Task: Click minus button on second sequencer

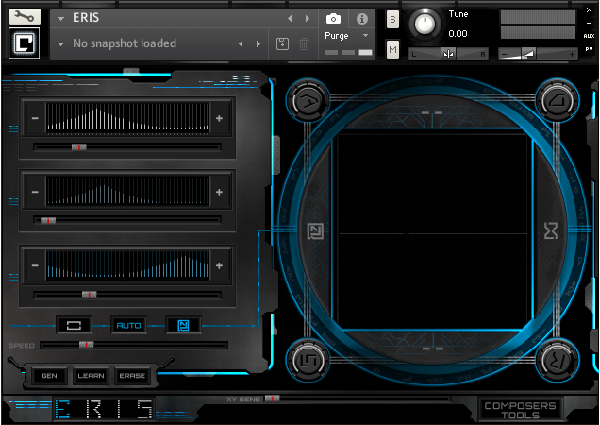Action: point(35,192)
